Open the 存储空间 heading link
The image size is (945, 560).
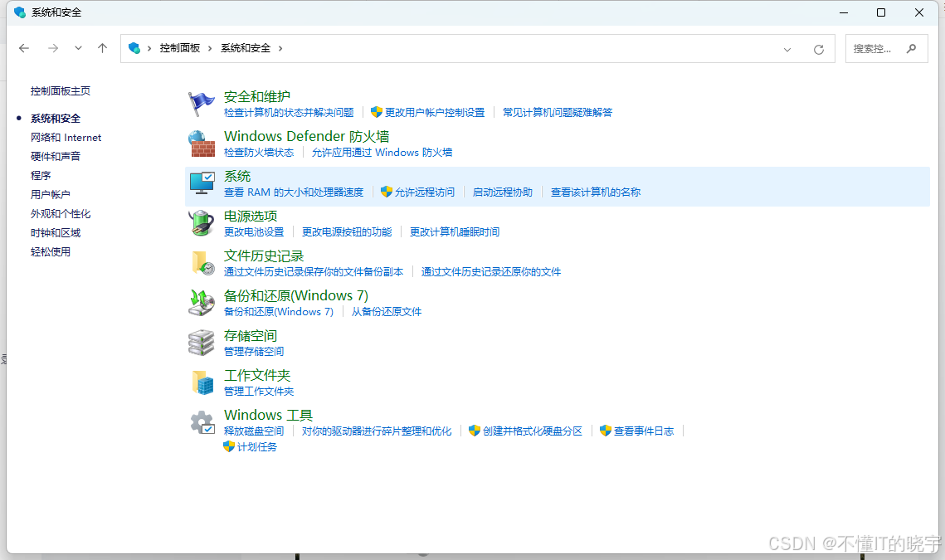[x=251, y=335]
